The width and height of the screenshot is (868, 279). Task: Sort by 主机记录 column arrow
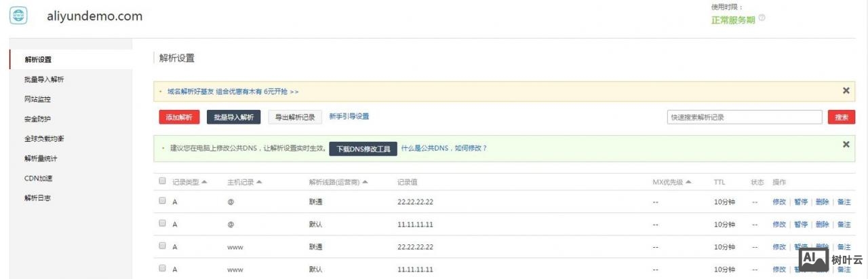pyautogui.click(x=259, y=182)
